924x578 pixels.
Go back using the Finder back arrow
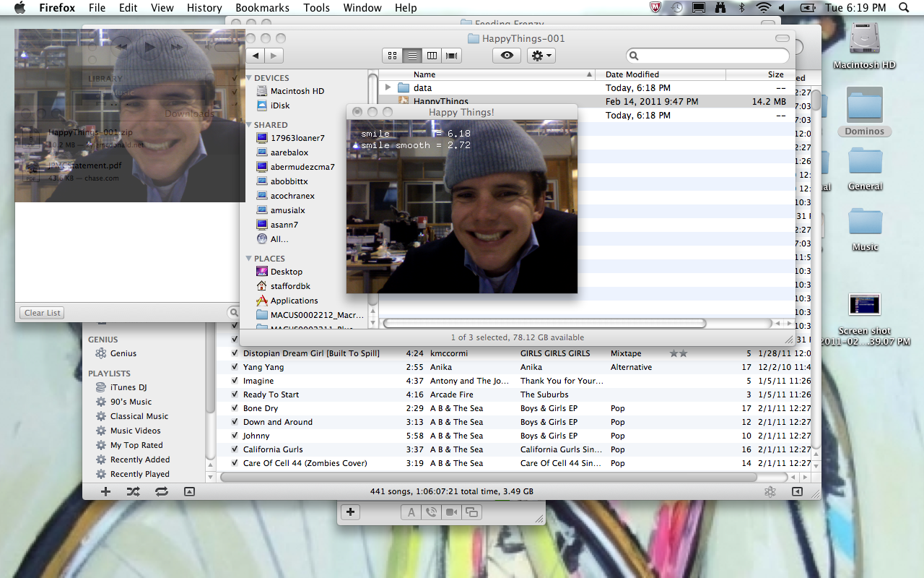[256, 56]
